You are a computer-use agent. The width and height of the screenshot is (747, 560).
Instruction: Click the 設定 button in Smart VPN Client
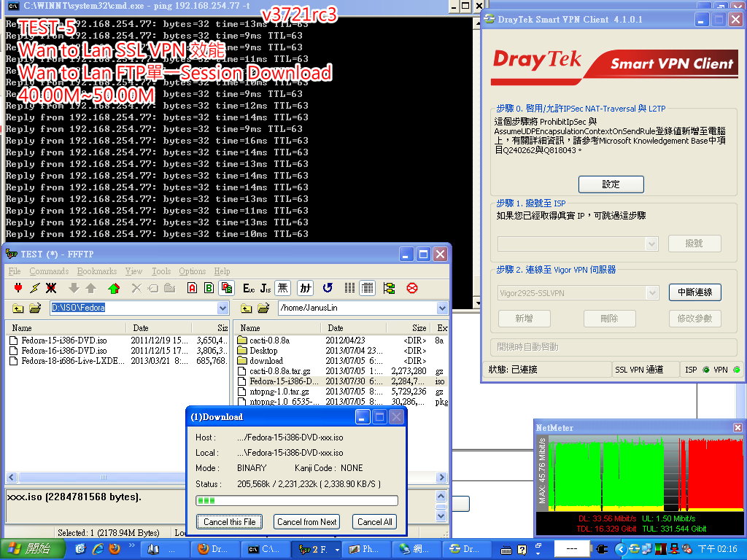(x=611, y=184)
